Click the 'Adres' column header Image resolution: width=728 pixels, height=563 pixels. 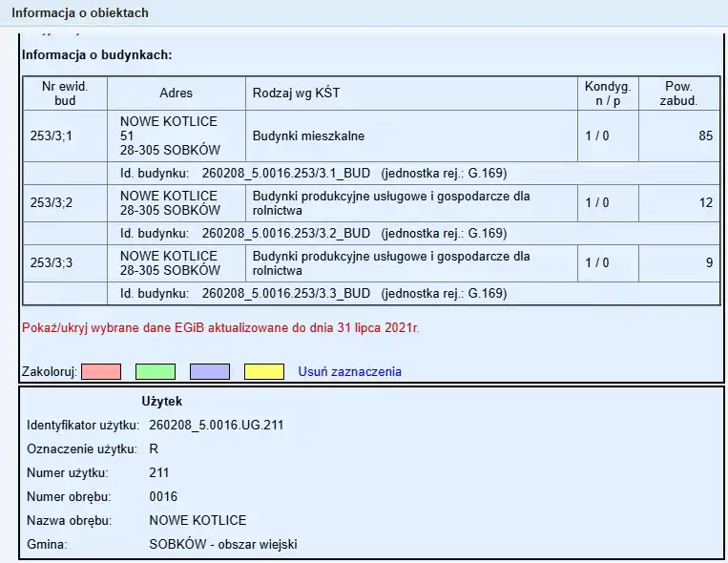click(x=177, y=93)
